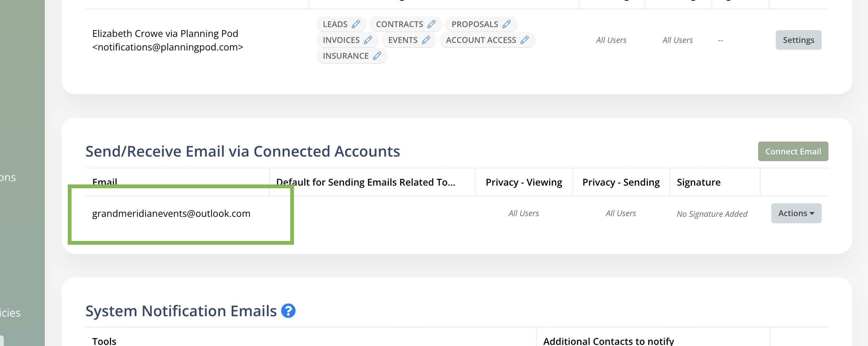Image resolution: width=868 pixels, height=346 pixels.
Task: Click the Additional Contacts to notify header
Action: (x=608, y=341)
